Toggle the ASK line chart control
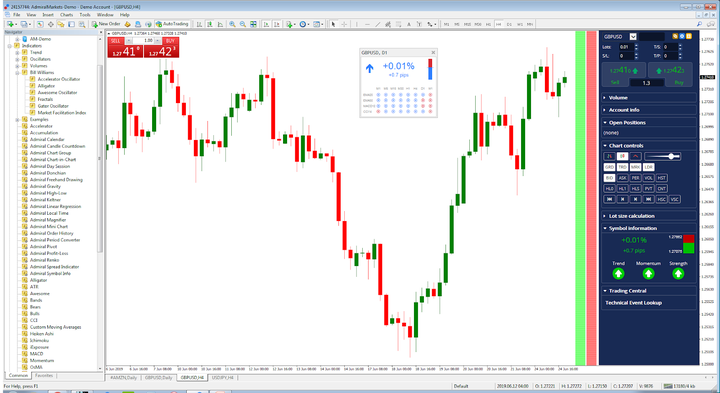The width and height of the screenshot is (720, 393). click(622, 178)
